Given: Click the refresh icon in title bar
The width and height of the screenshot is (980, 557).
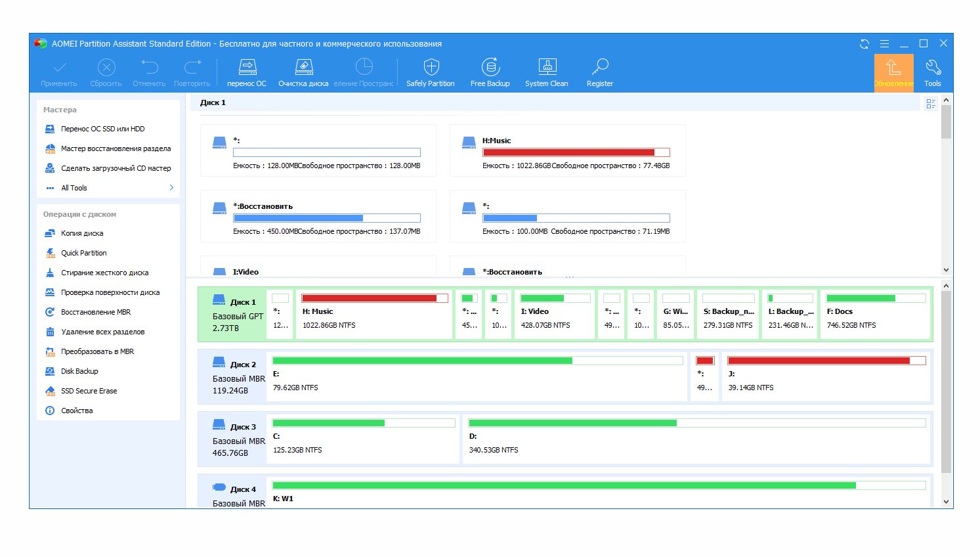Looking at the screenshot, I should 864,44.
